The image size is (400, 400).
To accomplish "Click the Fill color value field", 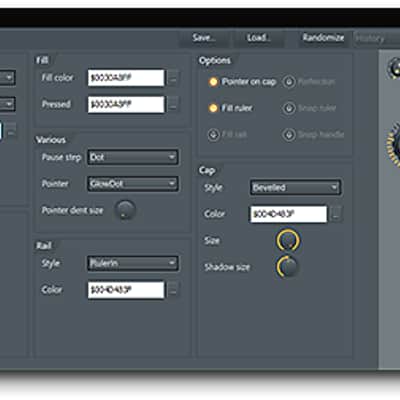I will pos(126,78).
